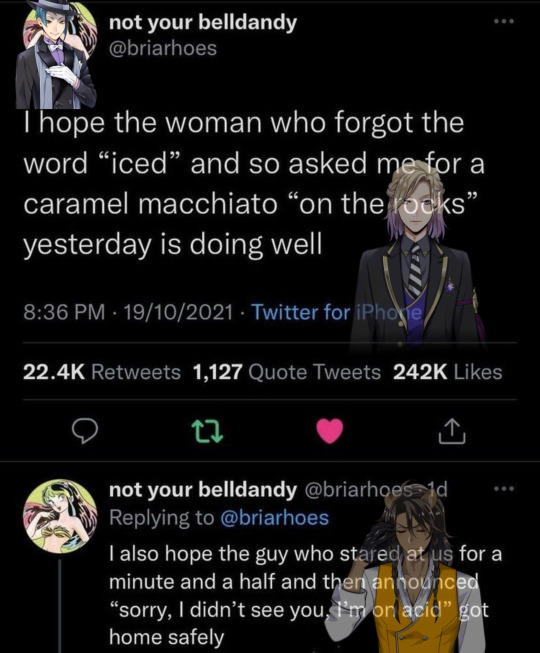Open the reply author's name not your belldandy
The image size is (540, 653).
point(203,490)
